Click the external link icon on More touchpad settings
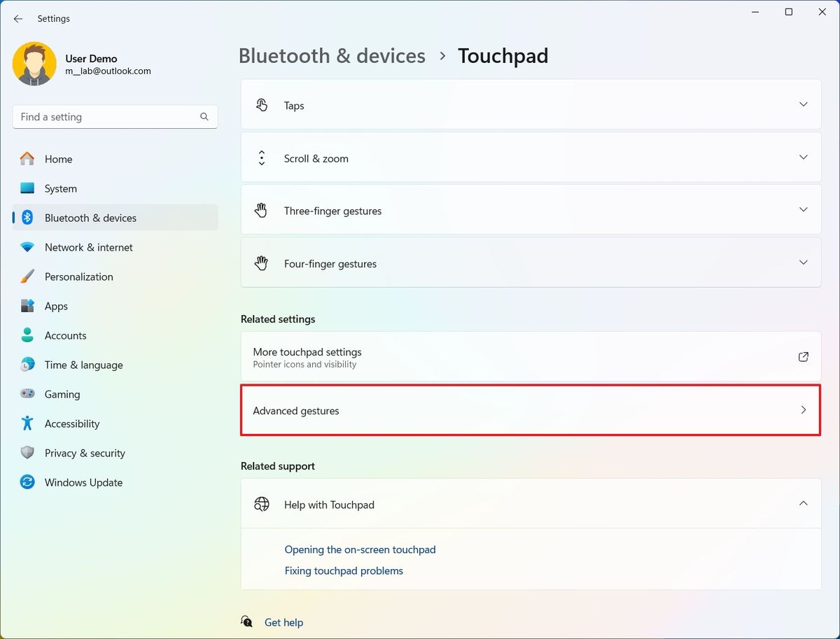 (x=803, y=356)
